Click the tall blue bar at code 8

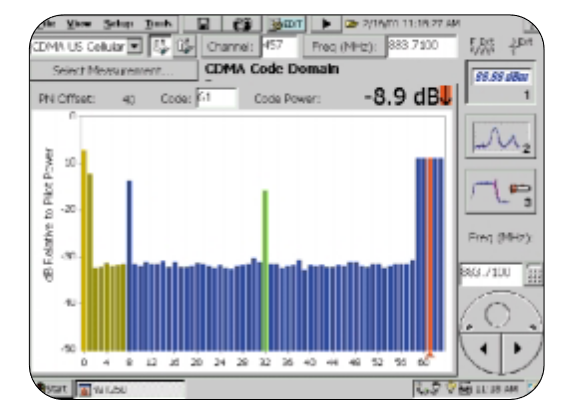(x=129, y=266)
